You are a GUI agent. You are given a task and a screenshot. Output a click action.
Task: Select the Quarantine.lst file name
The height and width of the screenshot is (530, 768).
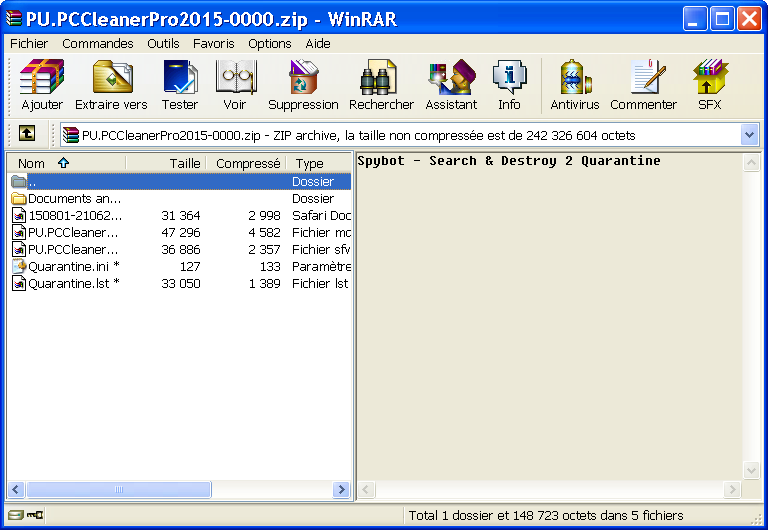(73, 284)
